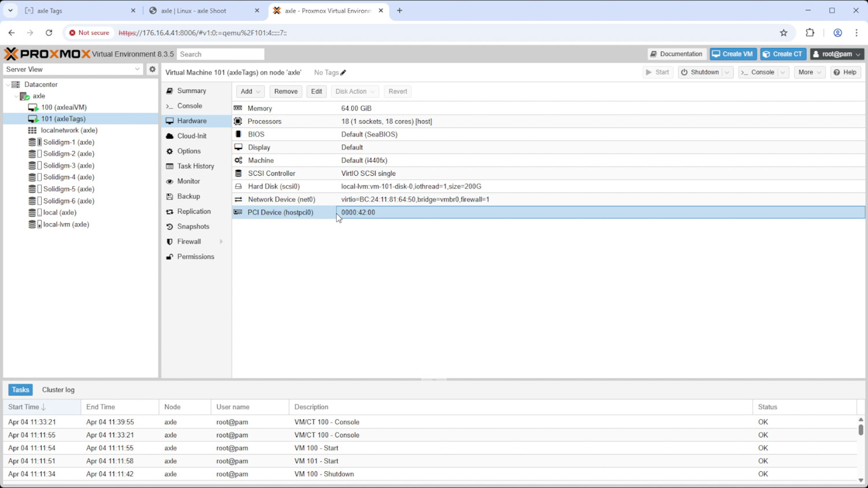
Task: Click the Machine gears icon
Action: click(x=238, y=160)
